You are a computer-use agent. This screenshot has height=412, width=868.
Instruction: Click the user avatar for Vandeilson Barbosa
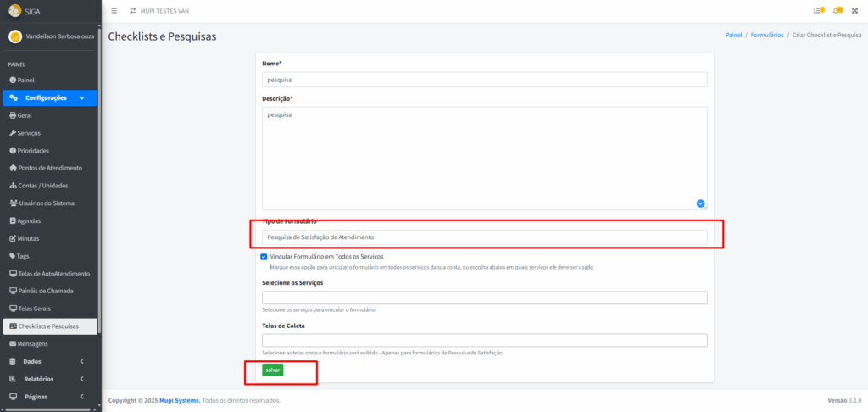coord(14,36)
